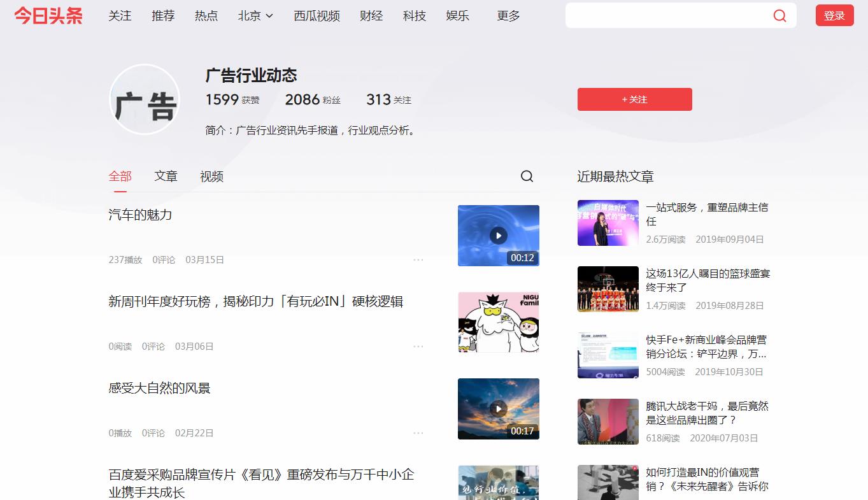This screenshot has height=500, width=868.
Task: Open more options for 感受大自然的风景
Action: pyautogui.click(x=418, y=433)
